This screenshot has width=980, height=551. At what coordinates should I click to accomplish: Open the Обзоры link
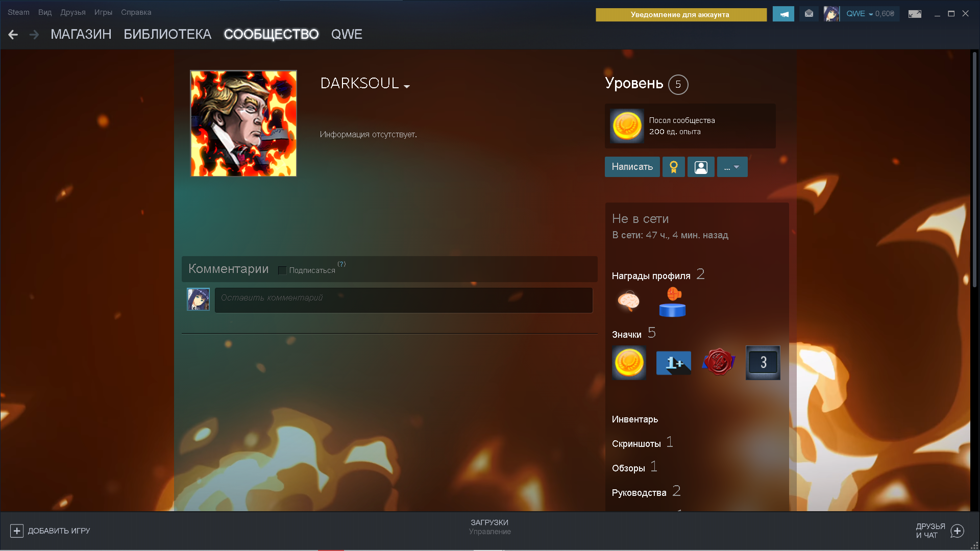pyautogui.click(x=628, y=468)
